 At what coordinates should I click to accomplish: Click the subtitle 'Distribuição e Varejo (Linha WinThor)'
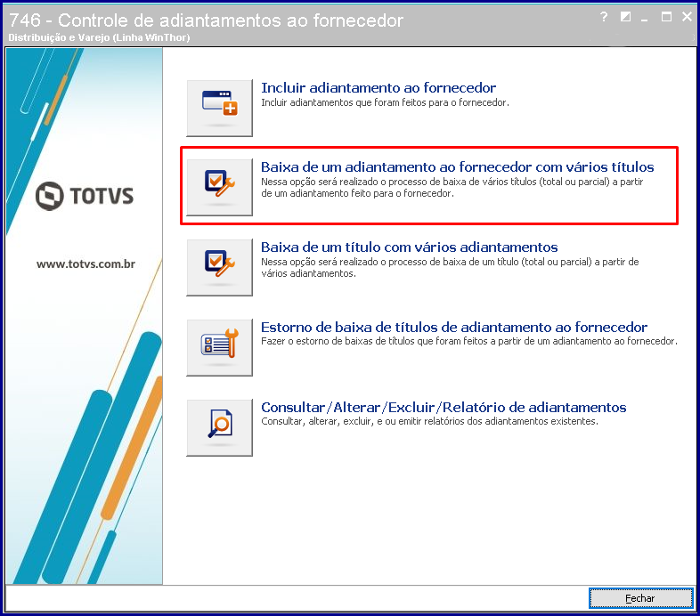coord(99,37)
